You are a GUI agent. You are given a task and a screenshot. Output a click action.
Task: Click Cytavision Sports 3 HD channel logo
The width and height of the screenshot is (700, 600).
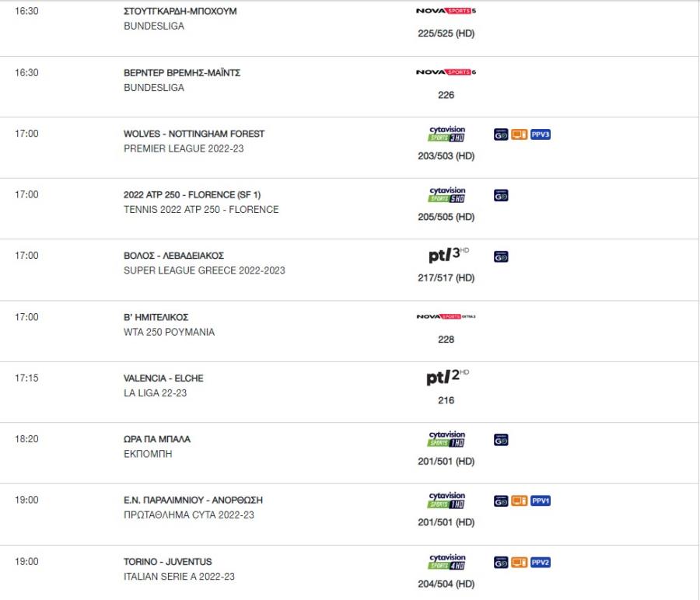pyautogui.click(x=446, y=134)
